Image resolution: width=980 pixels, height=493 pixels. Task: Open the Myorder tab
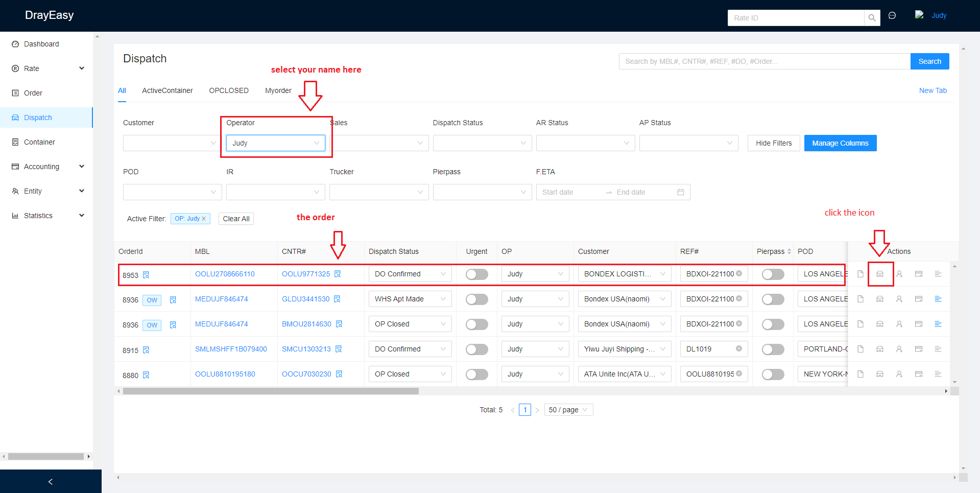point(278,90)
